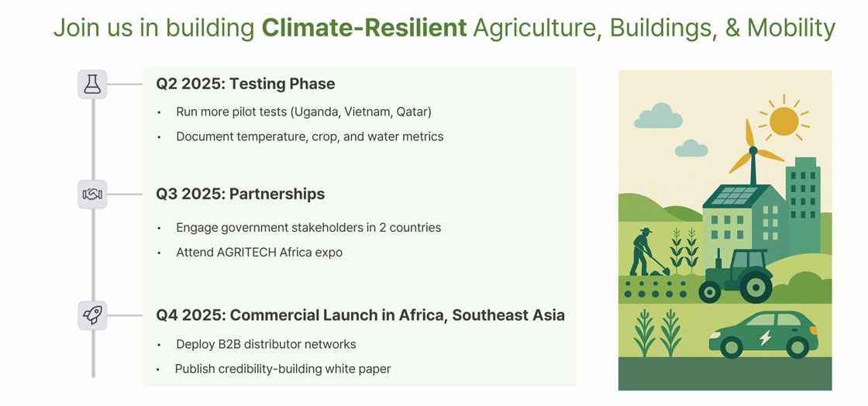
Task: Select the Q2 2025: Testing Phase heading
Action: (246, 84)
